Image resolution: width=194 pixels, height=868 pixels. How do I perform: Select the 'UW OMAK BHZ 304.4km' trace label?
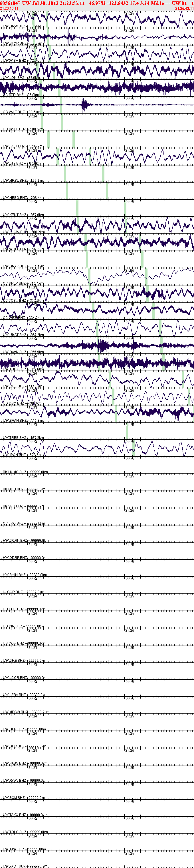pos(23,267)
